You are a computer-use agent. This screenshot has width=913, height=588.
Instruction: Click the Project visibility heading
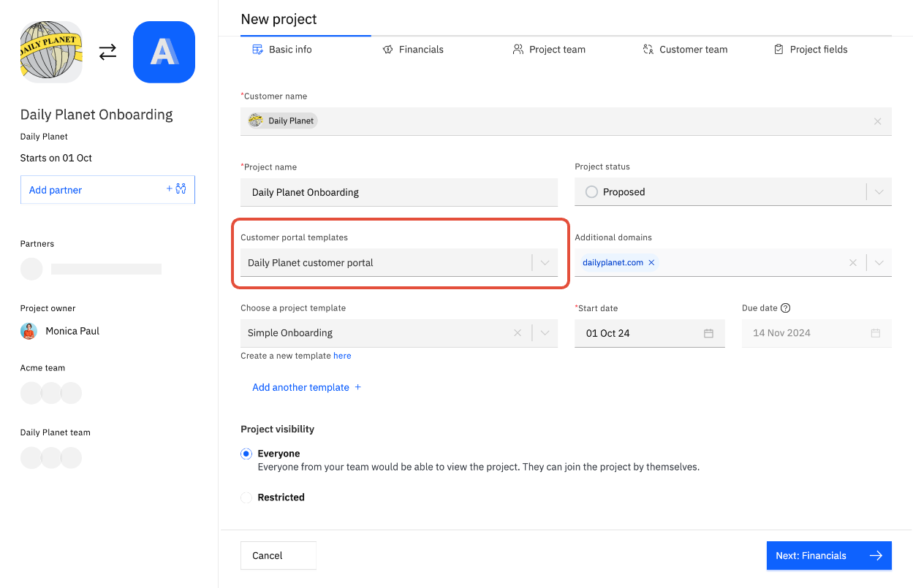(278, 429)
